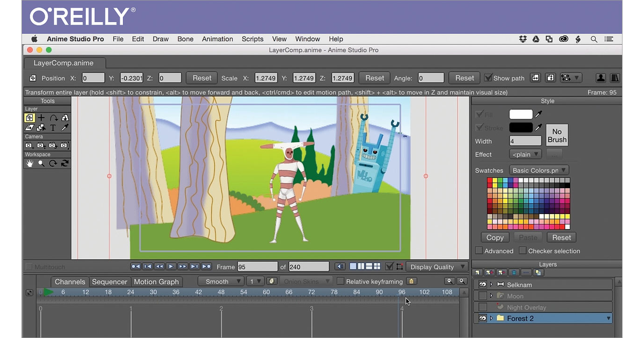Screen dimensions: 644x338
Task: Expand the Moon layer group
Action: 491,296
